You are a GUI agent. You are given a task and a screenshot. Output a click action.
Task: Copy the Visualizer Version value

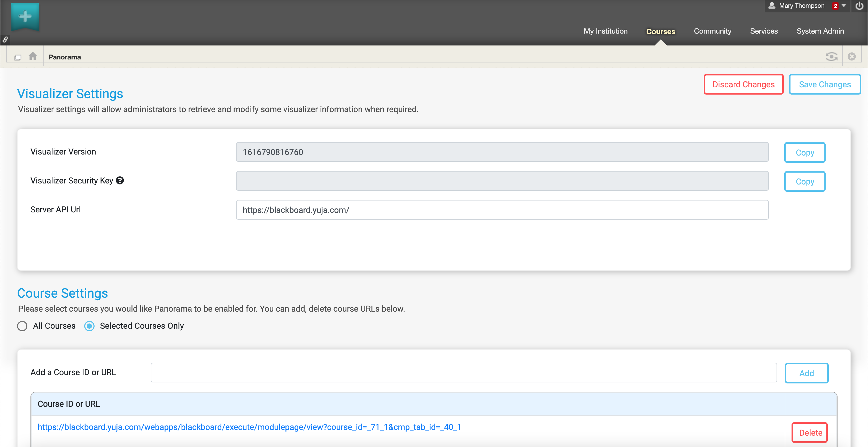pos(805,152)
